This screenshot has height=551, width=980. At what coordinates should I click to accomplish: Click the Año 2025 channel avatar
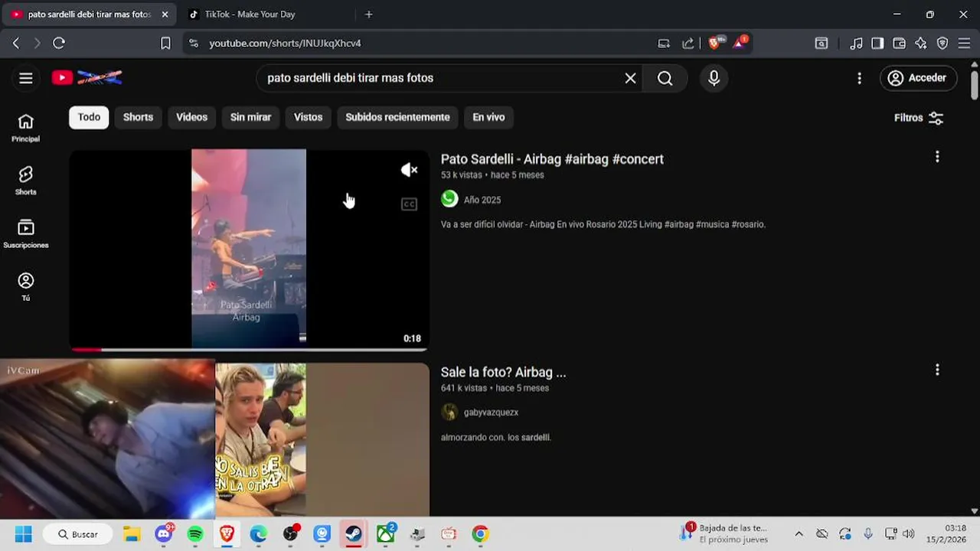pos(449,199)
